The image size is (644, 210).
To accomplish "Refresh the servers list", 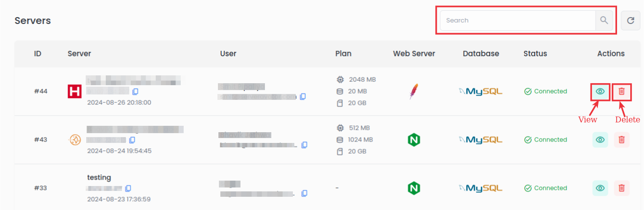I will 630,21.
